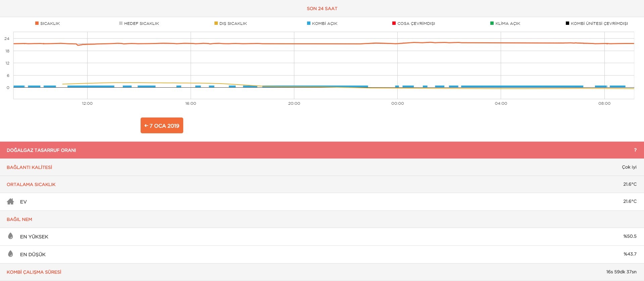
Task: Toggle the HEDEF SICAKLIK legend series
Action: 139,24
